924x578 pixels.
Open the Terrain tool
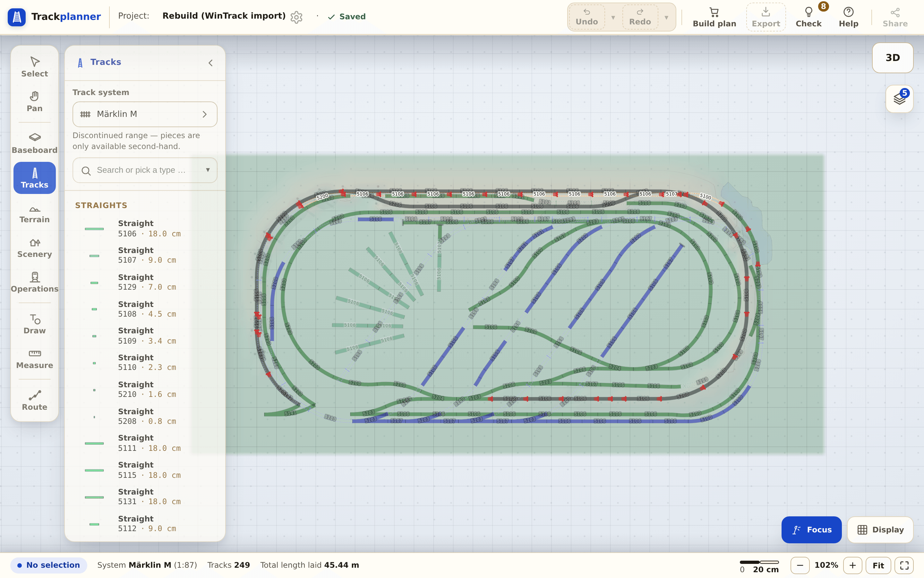(34, 213)
